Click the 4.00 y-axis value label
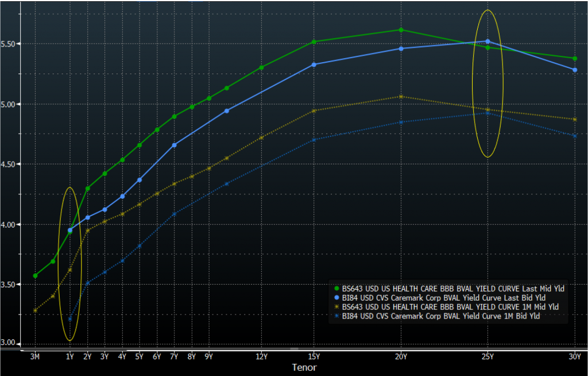 click(9, 224)
